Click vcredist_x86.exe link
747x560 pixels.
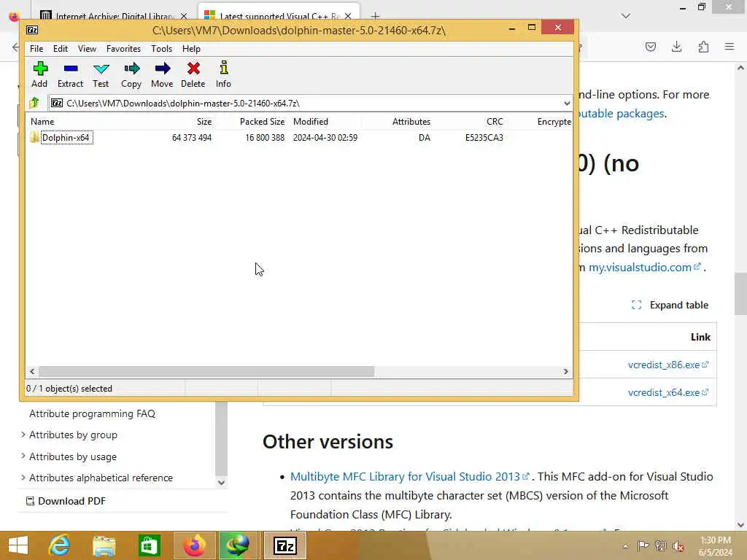(x=668, y=365)
